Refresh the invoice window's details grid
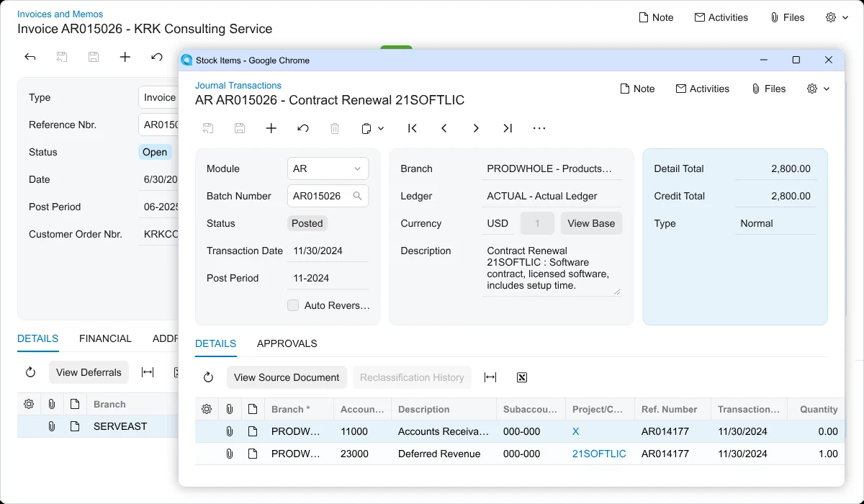The image size is (864, 504). (x=30, y=372)
